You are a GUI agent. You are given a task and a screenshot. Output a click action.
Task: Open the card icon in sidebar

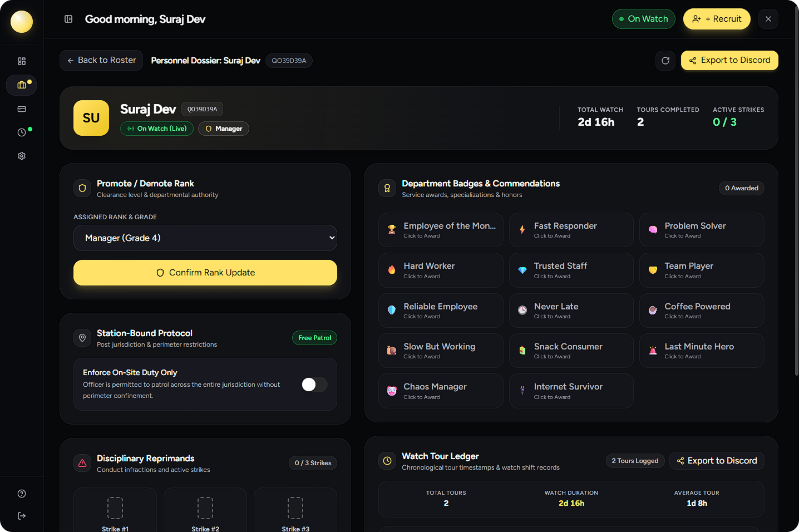[x=22, y=109]
